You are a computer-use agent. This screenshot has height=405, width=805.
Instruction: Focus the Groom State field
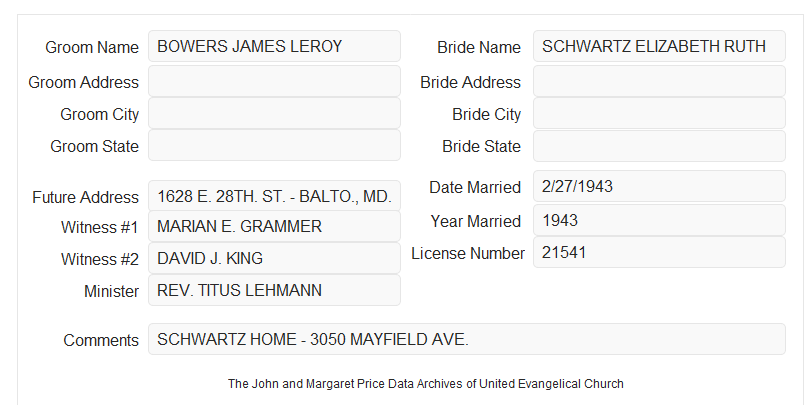[x=274, y=145]
